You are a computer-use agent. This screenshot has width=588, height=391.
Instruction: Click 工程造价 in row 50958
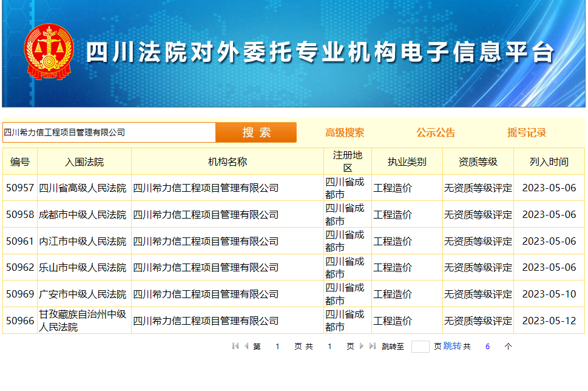[x=393, y=215]
